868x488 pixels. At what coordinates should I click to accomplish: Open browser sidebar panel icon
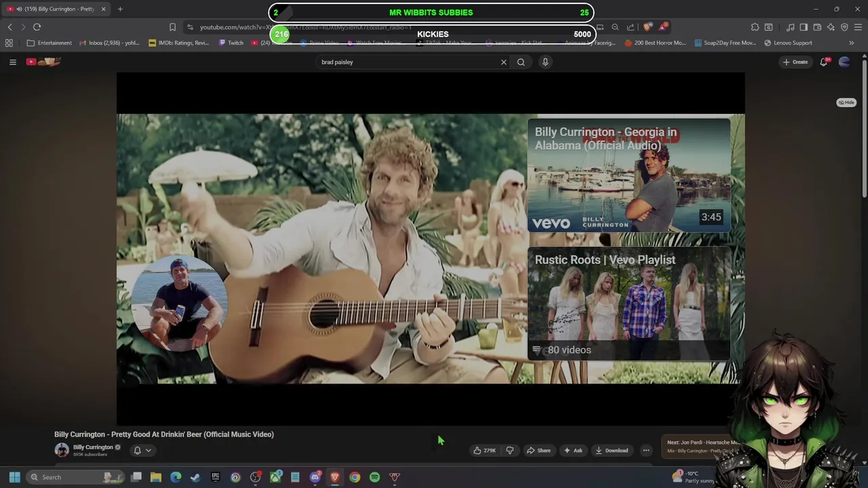click(x=804, y=27)
